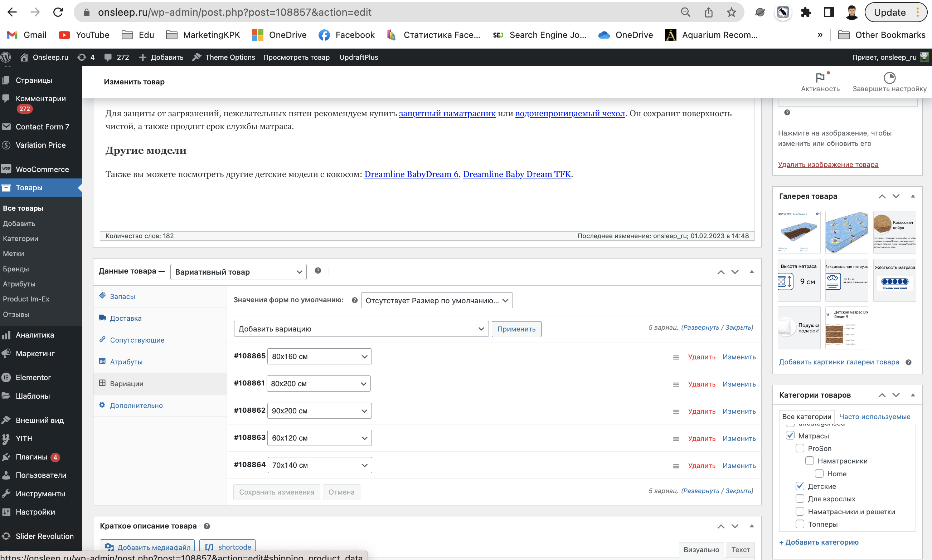932x560 pixels.
Task: Open WooCommerce in the sidebar
Action: click(x=41, y=169)
